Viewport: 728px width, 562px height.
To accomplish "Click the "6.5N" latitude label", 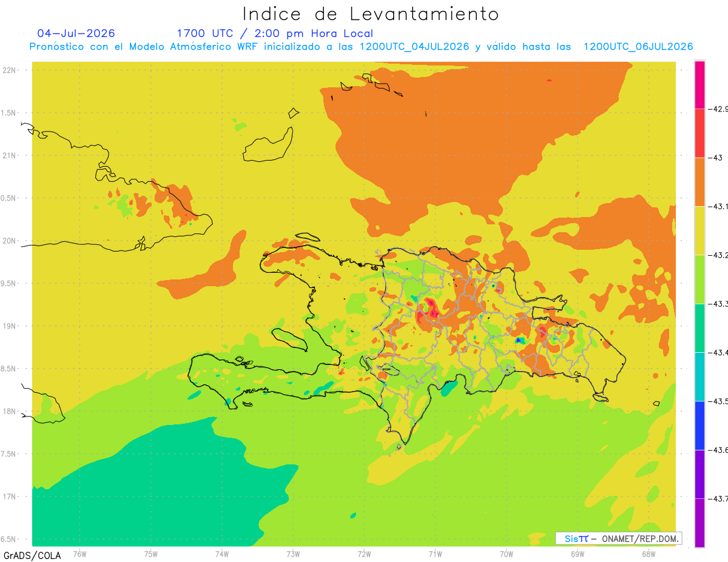I will point(8,539).
